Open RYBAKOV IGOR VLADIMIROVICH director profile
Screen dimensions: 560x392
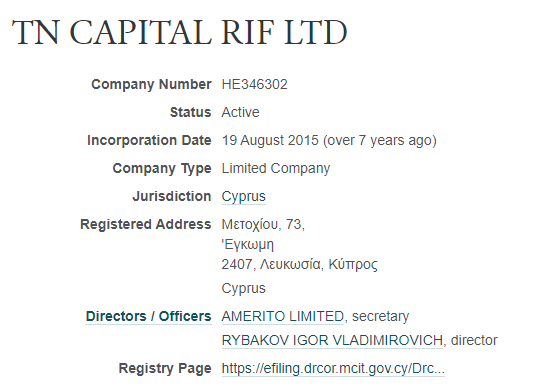pyautogui.click(x=332, y=340)
